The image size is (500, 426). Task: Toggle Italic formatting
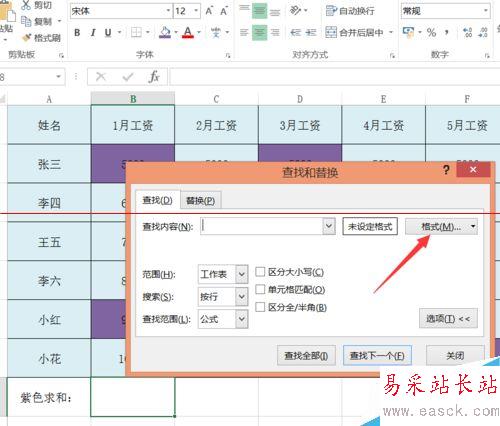tap(93, 33)
